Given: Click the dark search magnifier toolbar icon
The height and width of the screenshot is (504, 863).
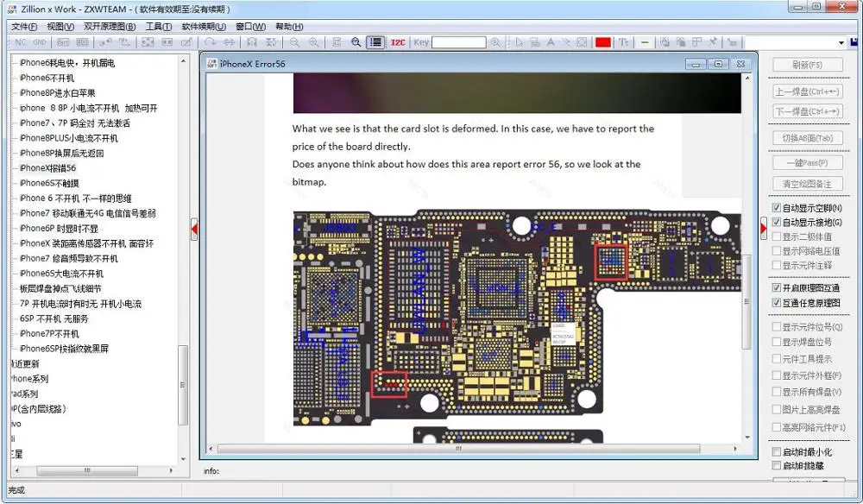Looking at the screenshot, I should [x=356, y=42].
